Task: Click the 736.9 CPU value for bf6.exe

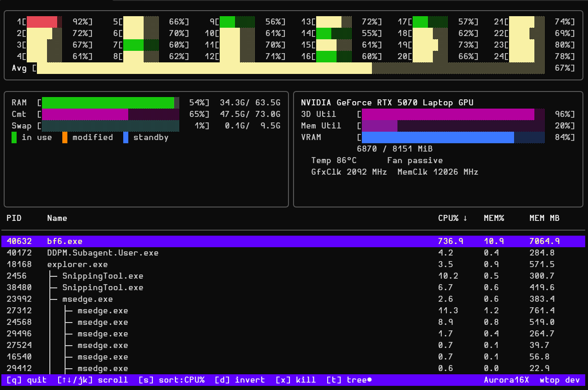Action: pyautogui.click(x=450, y=241)
